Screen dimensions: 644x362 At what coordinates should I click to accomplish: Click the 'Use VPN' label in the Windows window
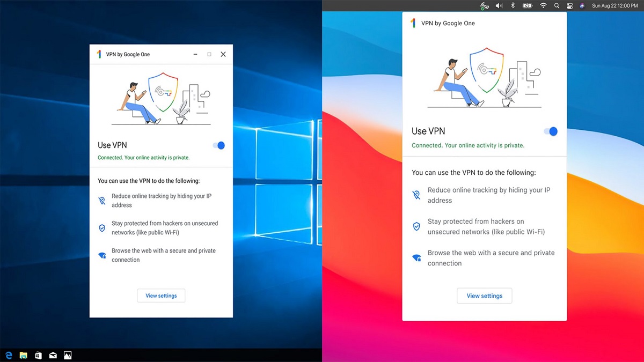click(112, 145)
